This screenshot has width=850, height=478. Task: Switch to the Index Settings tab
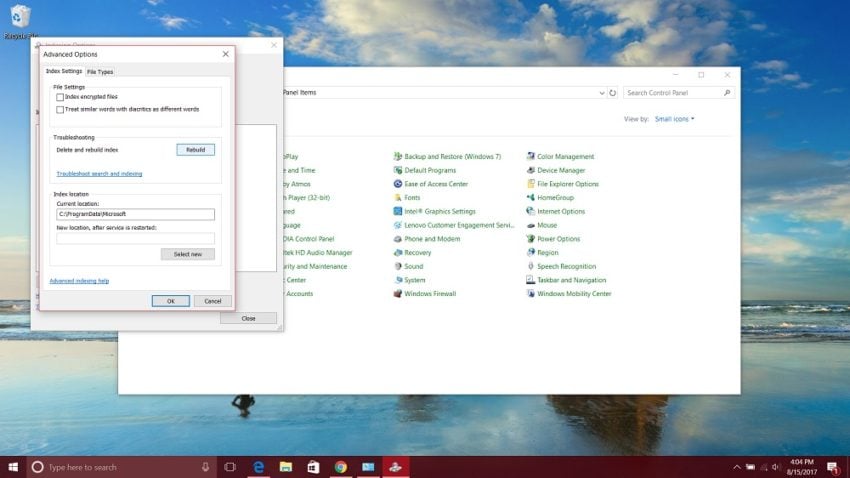click(63, 71)
